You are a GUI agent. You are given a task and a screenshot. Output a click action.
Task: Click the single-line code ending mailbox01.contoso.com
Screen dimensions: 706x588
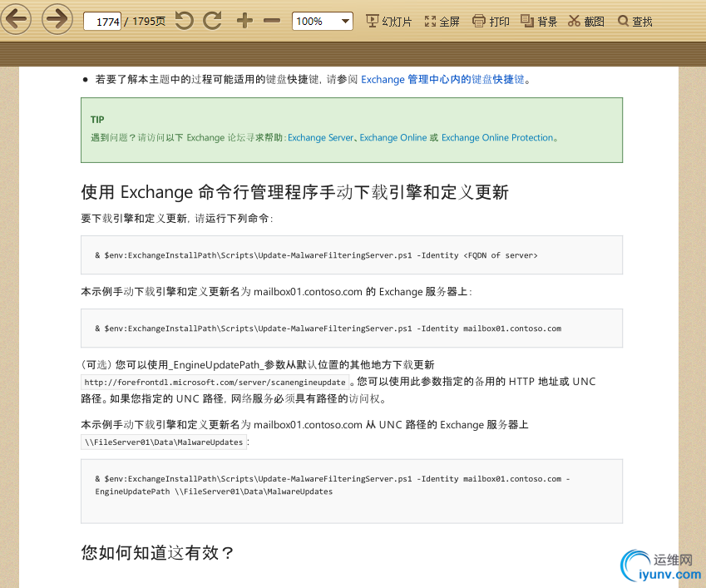[x=328, y=329]
